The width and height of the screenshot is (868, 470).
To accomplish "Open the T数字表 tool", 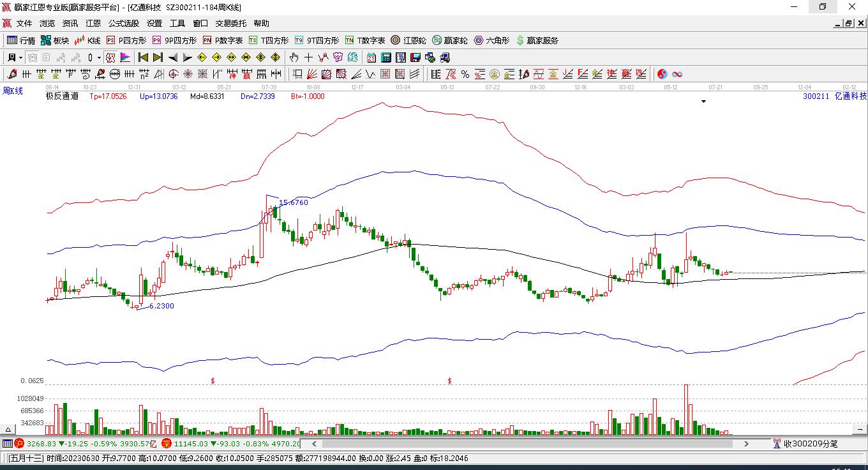I will [x=365, y=40].
